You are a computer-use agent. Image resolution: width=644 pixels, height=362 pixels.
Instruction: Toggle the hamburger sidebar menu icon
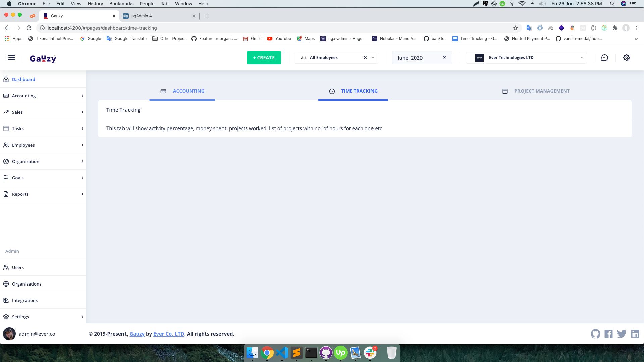[11, 58]
